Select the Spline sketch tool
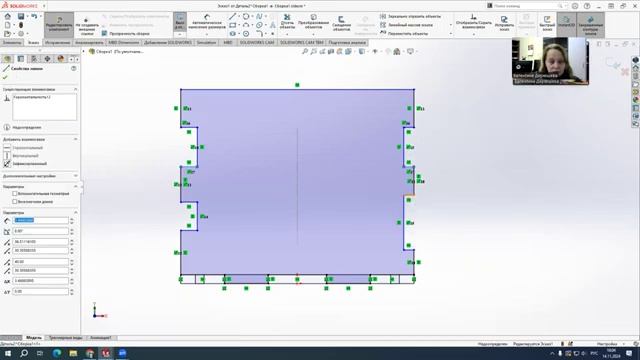 coord(259,16)
